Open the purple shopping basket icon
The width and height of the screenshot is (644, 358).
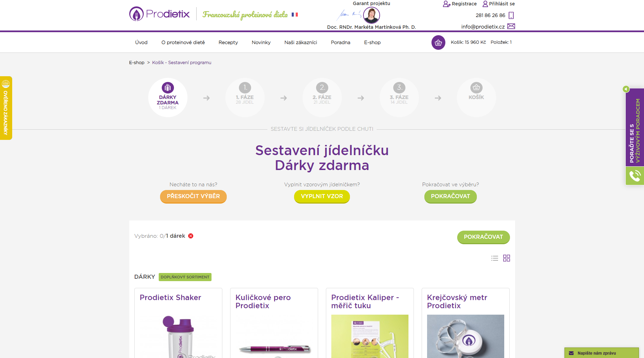(x=438, y=43)
